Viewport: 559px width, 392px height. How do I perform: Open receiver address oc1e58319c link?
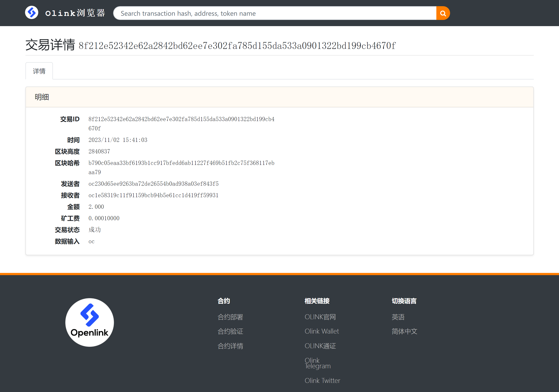coord(153,195)
